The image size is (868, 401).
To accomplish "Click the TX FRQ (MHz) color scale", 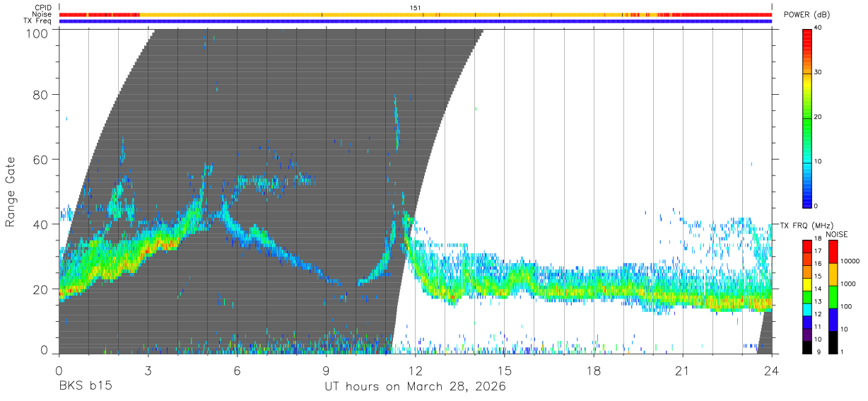I will point(807,296).
